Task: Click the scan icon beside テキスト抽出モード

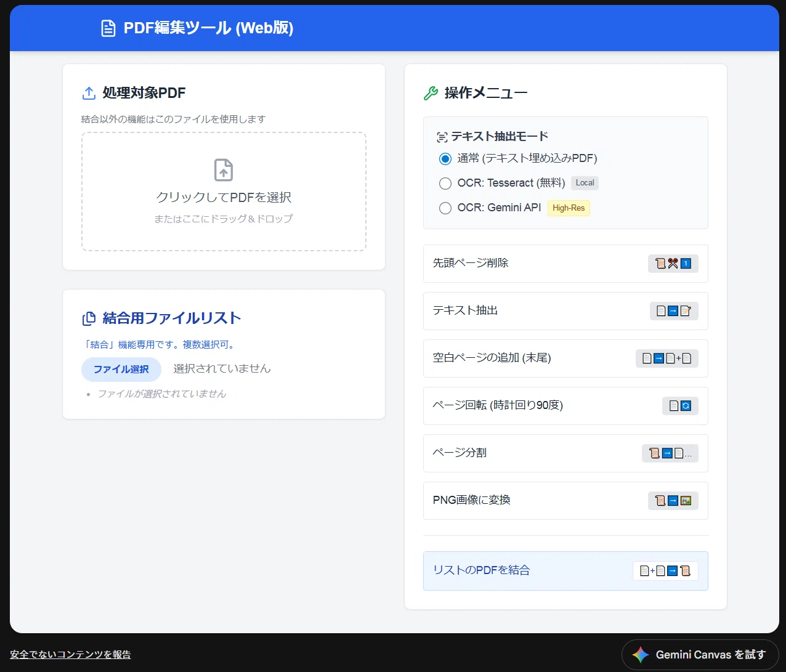Action: click(x=442, y=137)
